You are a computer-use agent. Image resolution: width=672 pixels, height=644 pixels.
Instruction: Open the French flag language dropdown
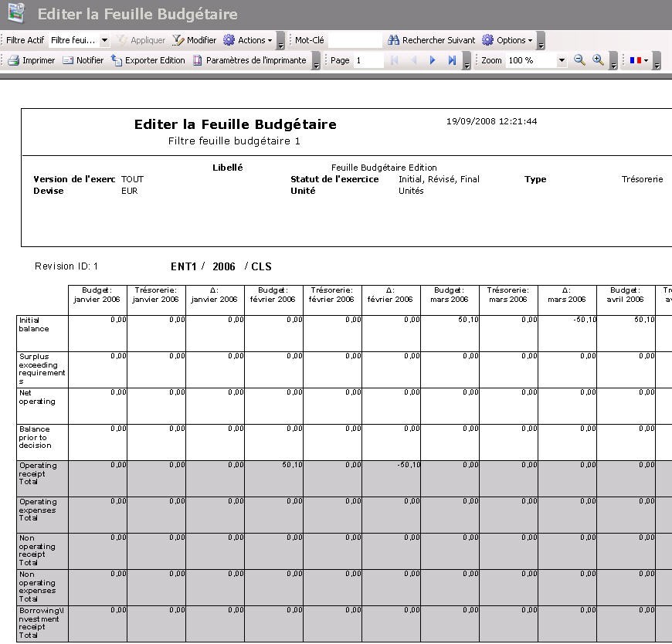click(x=638, y=60)
